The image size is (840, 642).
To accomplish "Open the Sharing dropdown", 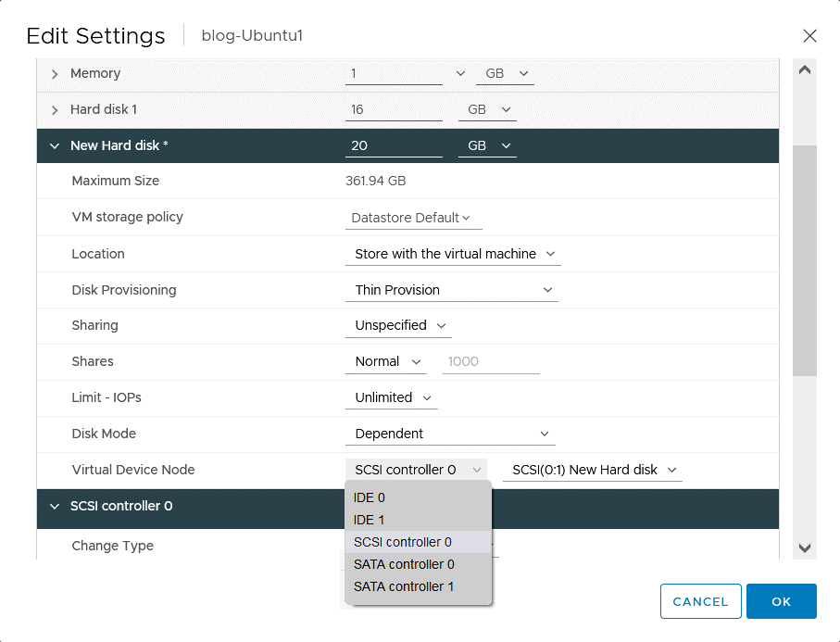I will pyautogui.click(x=398, y=325).
